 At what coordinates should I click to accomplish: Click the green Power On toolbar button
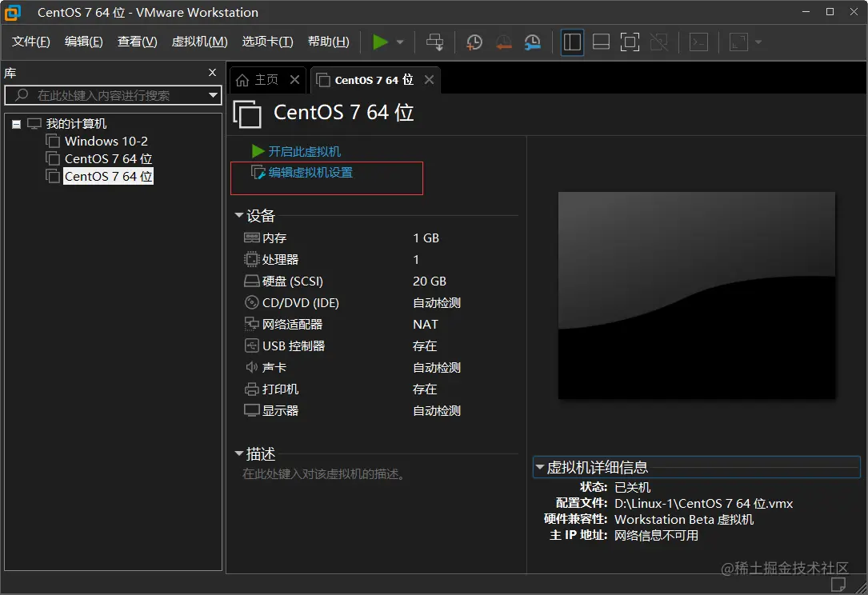380,42
